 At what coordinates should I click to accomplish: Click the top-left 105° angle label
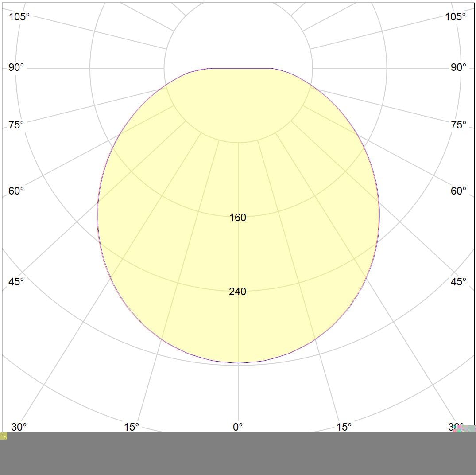(x=19, y=17)
